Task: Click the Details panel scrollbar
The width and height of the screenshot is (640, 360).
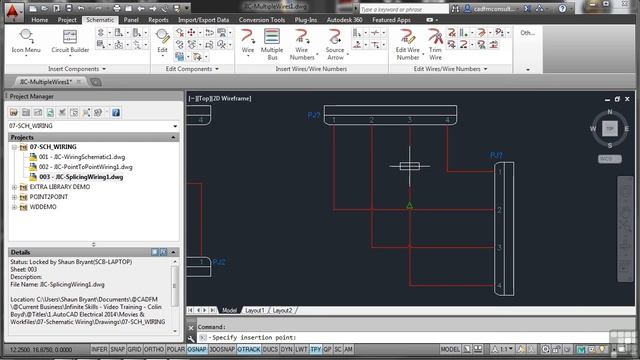Action: (x=175, y=286)
